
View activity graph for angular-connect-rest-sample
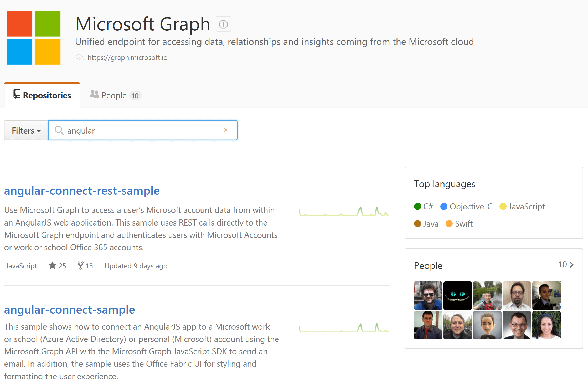[x=344, y=211]
